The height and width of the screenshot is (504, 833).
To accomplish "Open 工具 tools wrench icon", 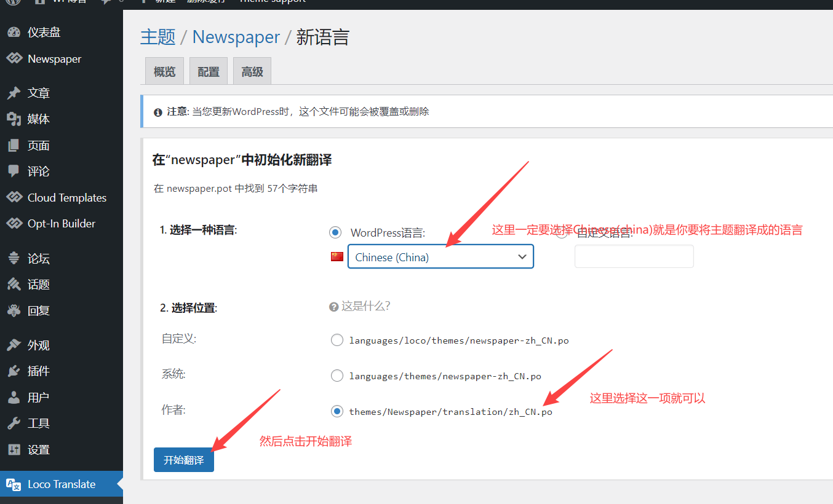I will [x=14, y=423].
